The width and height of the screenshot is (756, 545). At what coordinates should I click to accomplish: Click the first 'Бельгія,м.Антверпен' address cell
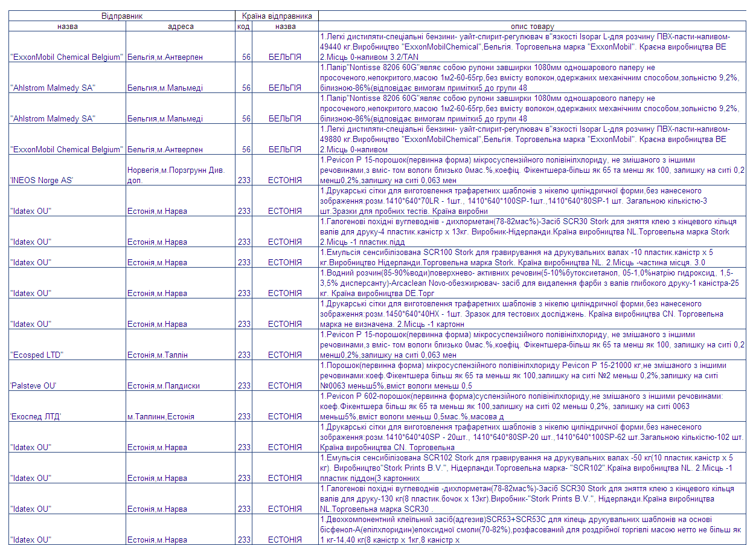(181, 47)
